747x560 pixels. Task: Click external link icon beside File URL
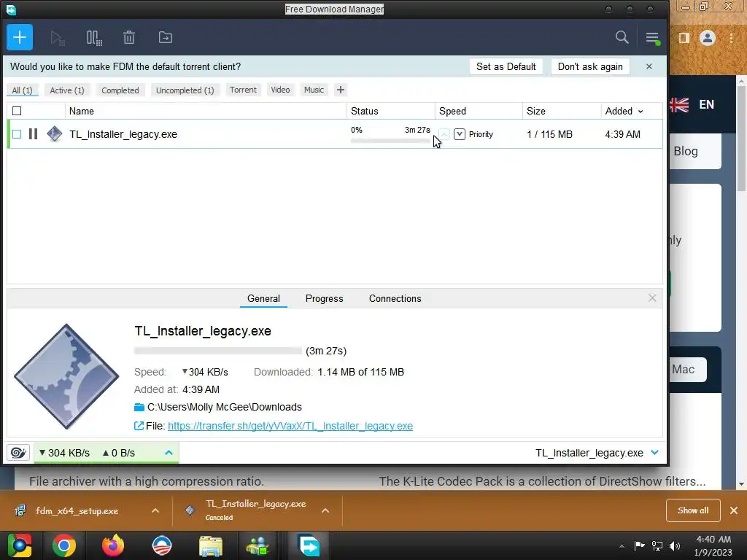pyautogui.click(x=139, y=426)
